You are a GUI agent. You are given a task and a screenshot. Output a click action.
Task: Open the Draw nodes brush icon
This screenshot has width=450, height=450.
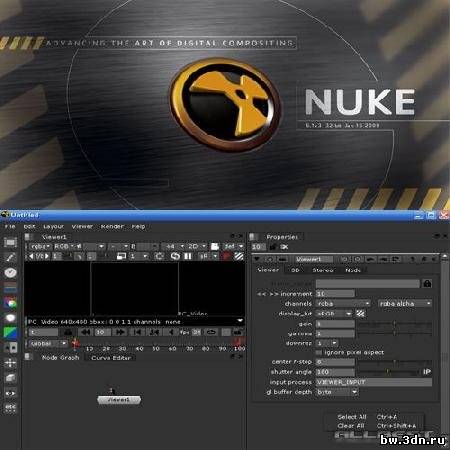click(x=10, y=258)
